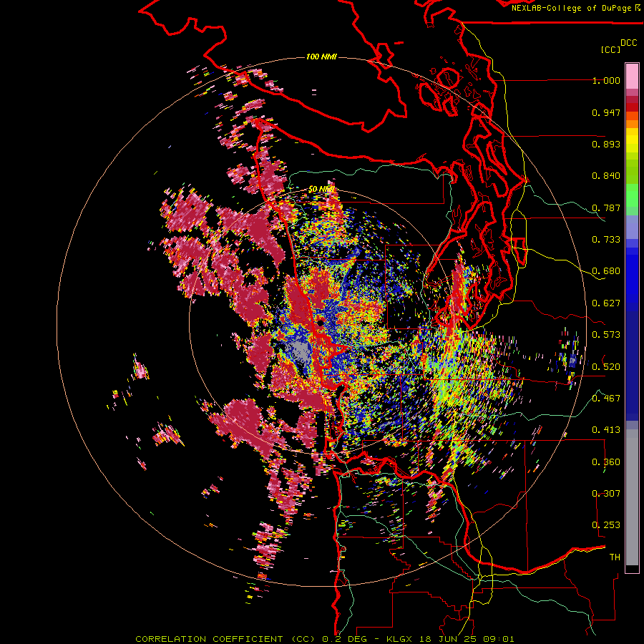Pick the light pink color bar segment
Viewport: 644px width, 644px height.
tap(632, 76)
